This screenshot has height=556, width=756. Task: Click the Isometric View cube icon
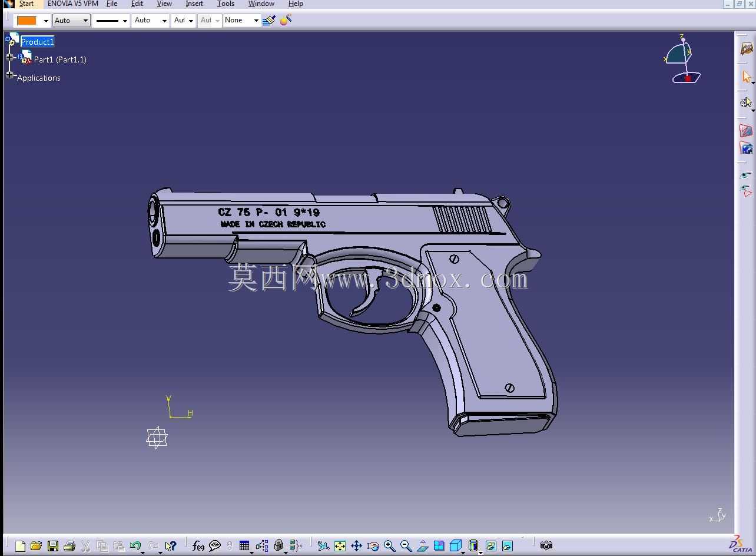coord(455,546)
